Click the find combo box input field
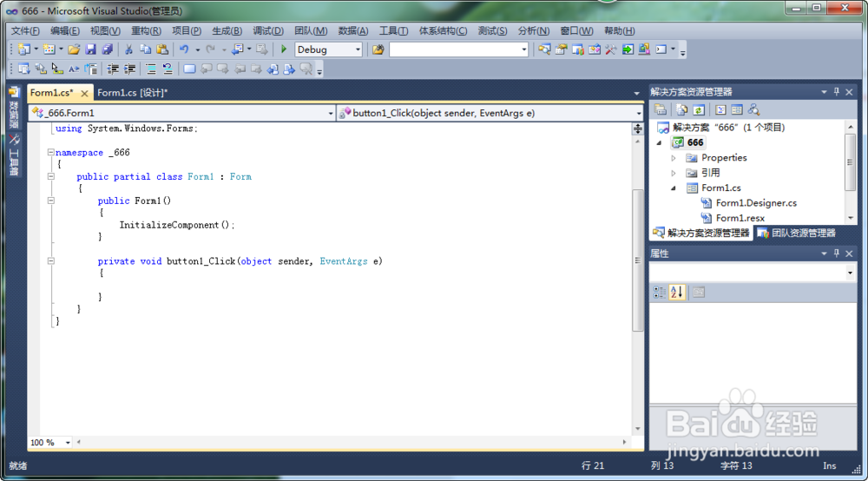 click(455, 49)
